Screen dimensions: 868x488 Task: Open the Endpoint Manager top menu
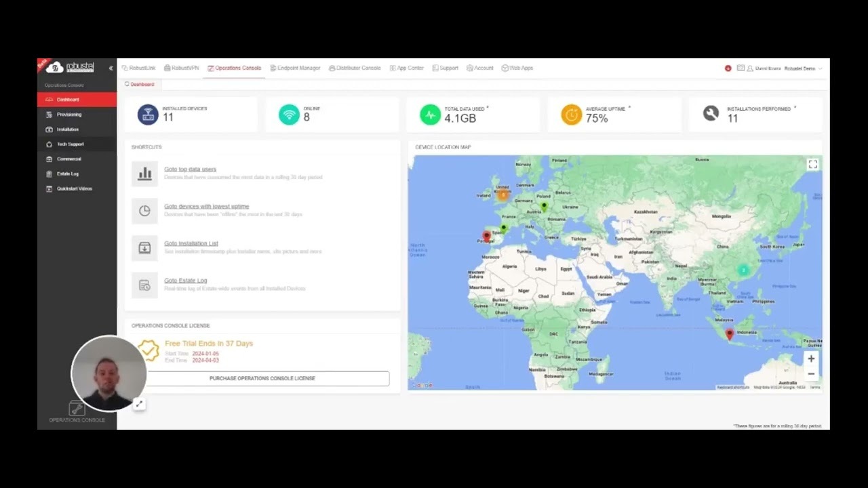295,68
